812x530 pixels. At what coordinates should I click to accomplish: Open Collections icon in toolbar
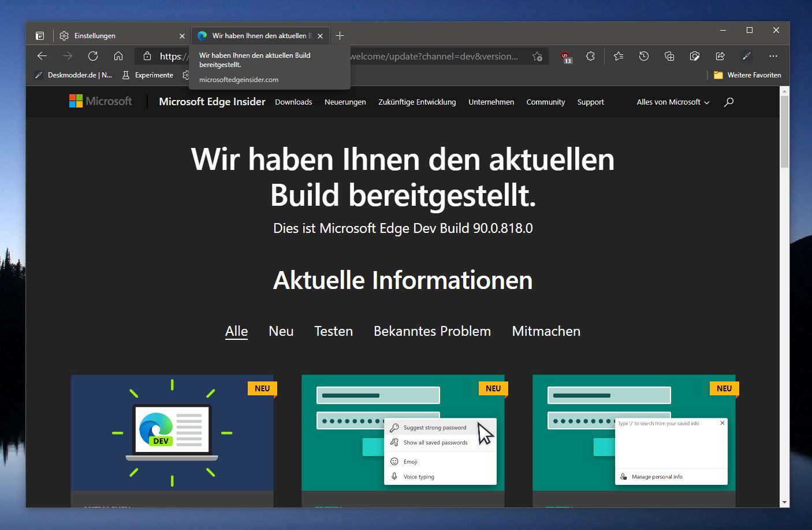[x=669, y=56]
